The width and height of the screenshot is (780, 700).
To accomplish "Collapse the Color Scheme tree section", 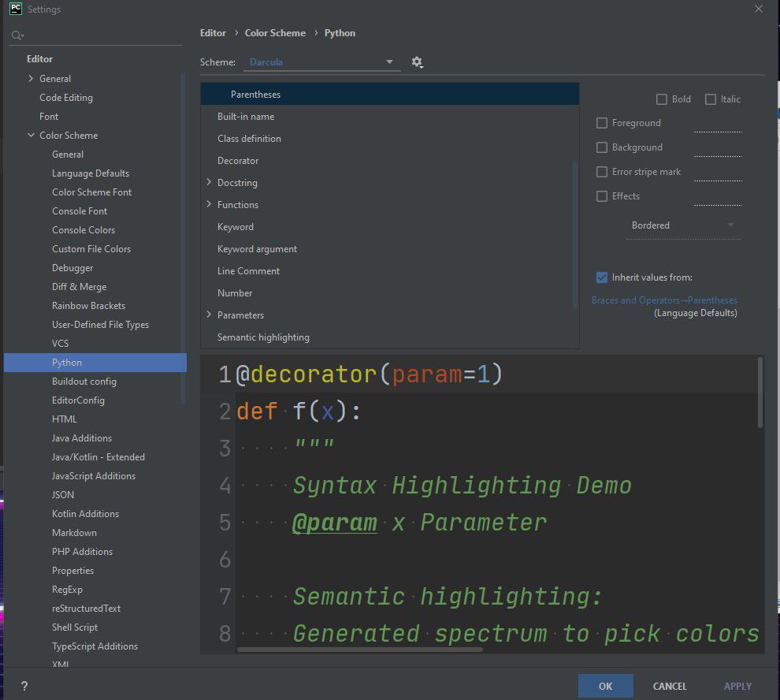I will pos(31,136).
